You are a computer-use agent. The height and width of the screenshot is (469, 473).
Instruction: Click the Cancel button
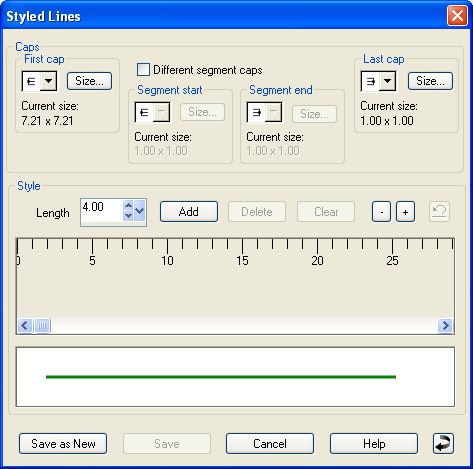point(270,444)
